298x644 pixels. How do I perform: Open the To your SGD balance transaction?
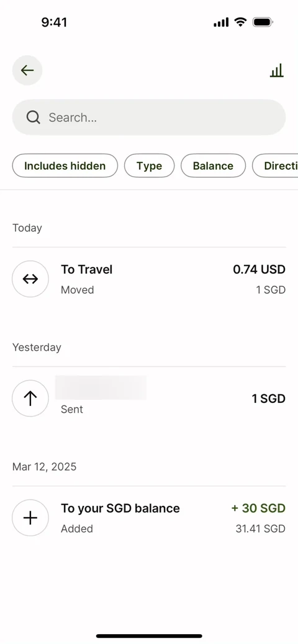point(149,518)
